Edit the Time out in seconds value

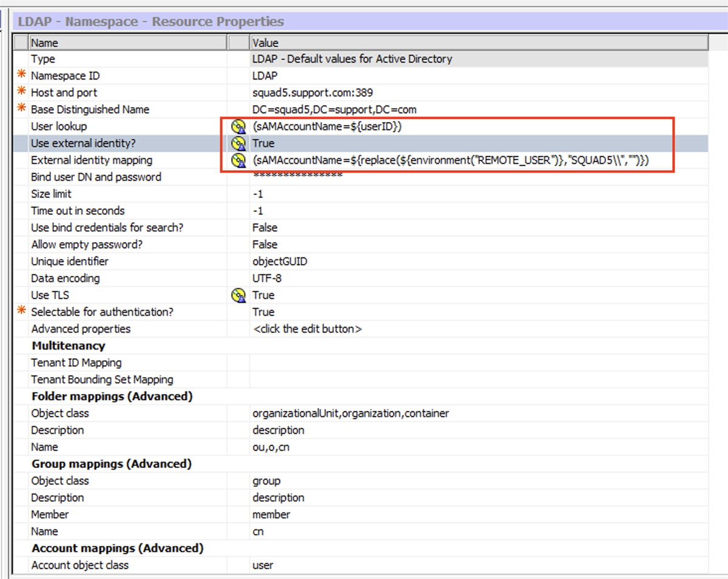pos(258,211)
